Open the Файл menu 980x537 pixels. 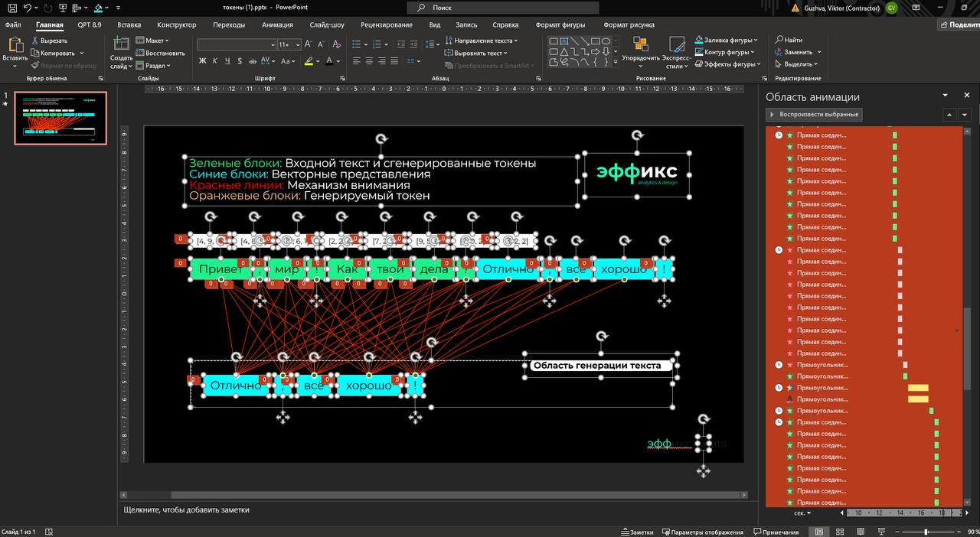13,24
